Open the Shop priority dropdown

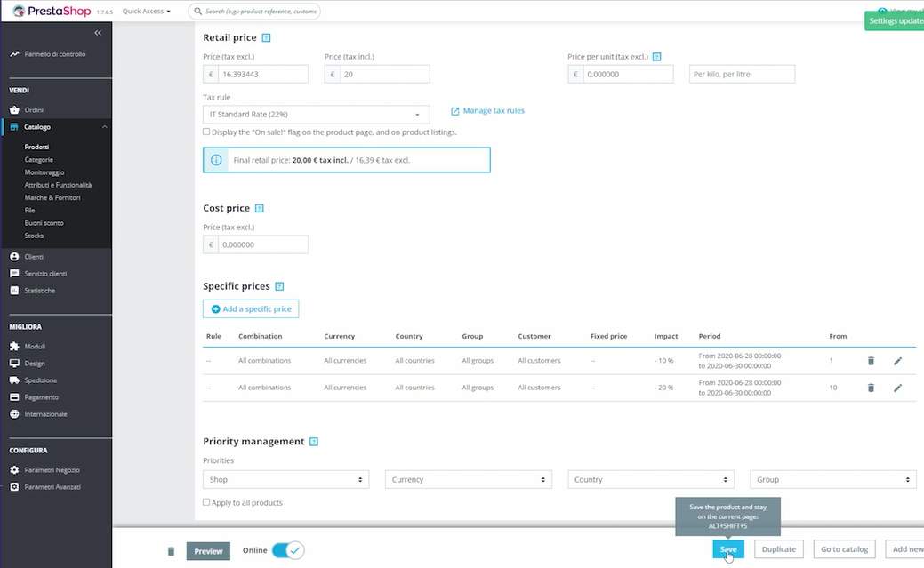point(285,480)
